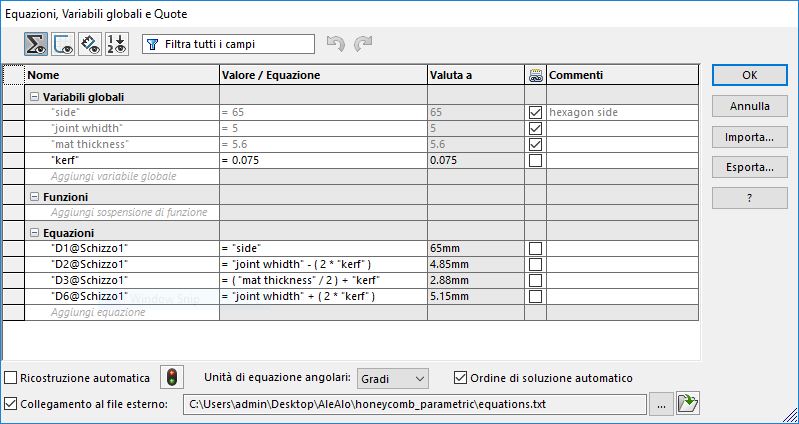Click the 5.15mm evaluated value
The image size is (799, 424).
pos(476,297)
